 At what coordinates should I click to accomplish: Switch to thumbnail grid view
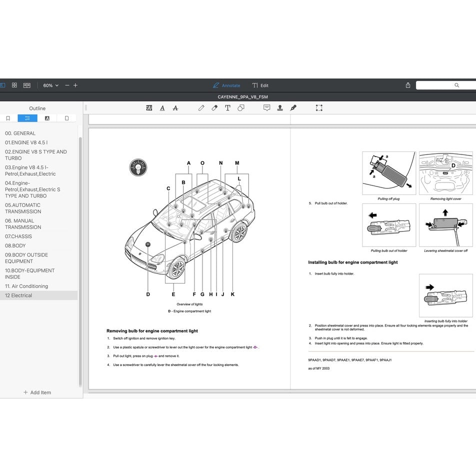[14, 85]
